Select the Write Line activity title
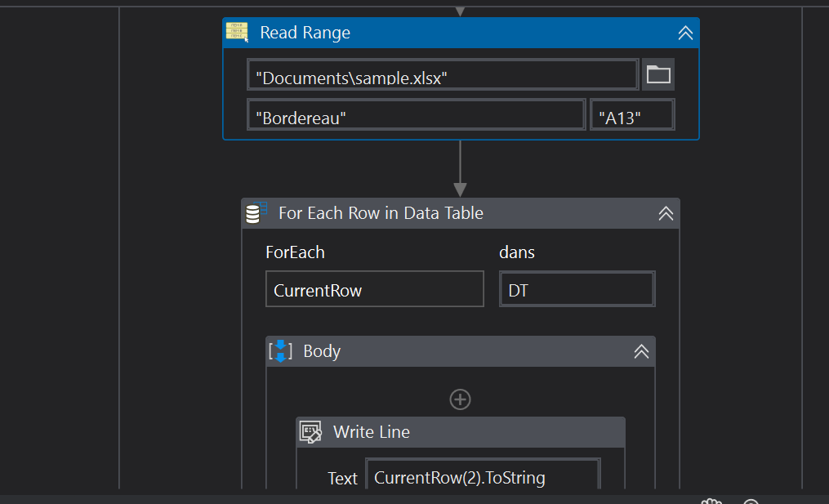The image size is (829, 504). [x=371, y=432]
